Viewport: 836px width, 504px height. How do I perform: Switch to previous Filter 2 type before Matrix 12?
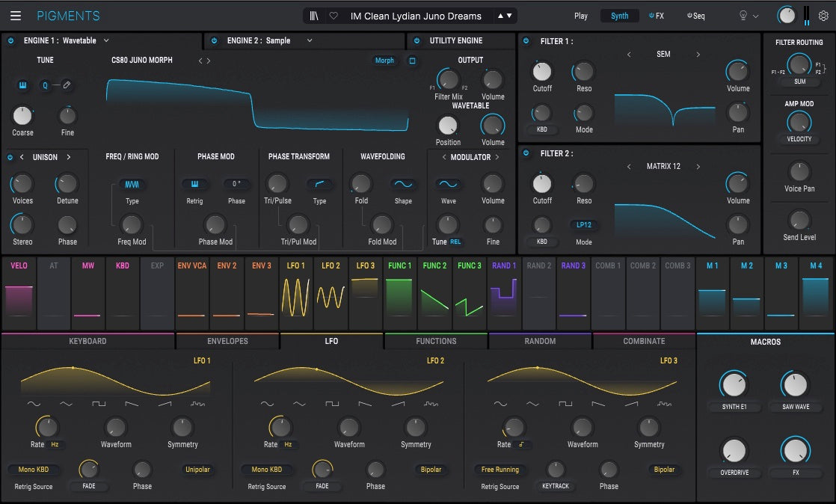click(629, 167)
